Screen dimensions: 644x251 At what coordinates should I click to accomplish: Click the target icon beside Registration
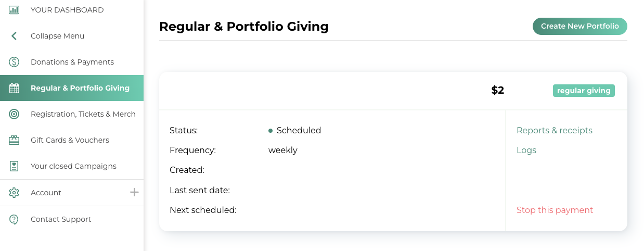coord(14,114)
